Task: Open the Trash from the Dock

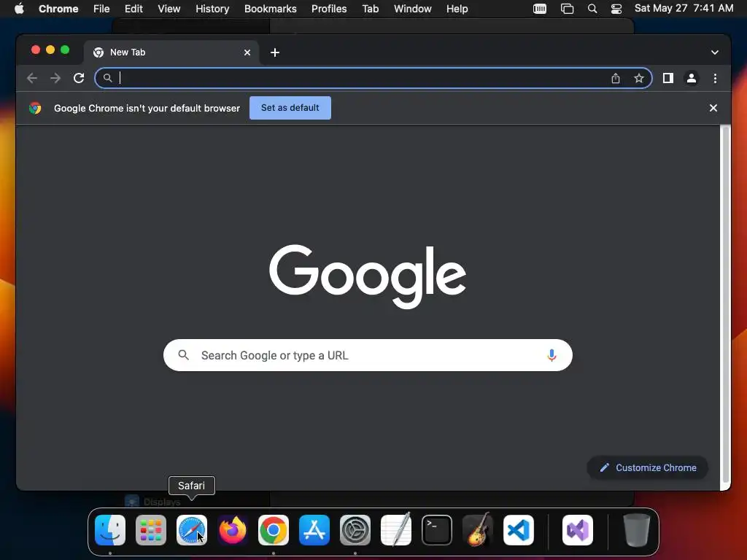Action: [636, 530]
